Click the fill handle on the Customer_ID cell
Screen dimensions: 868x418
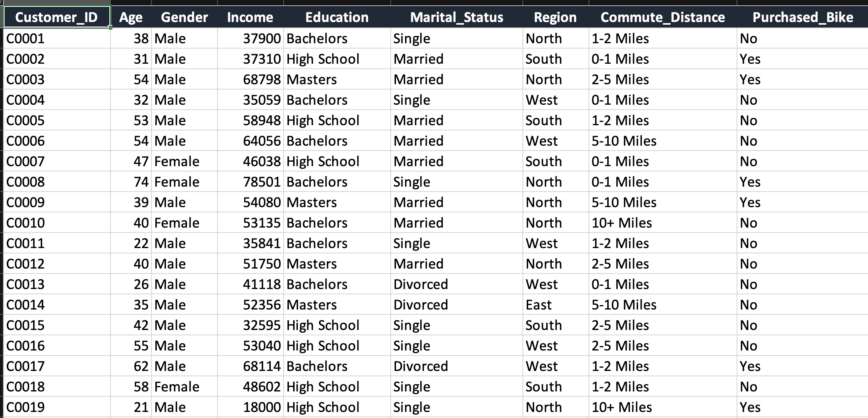pos(110,28)
